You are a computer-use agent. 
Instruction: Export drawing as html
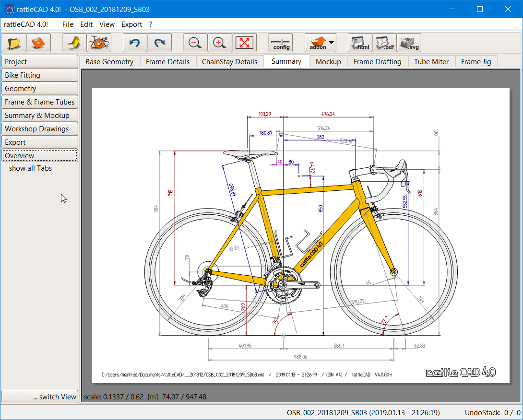[360, 43]
